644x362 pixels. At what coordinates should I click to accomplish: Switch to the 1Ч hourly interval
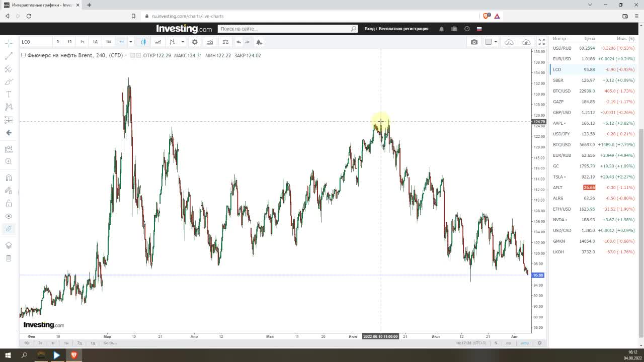(82, 42)
